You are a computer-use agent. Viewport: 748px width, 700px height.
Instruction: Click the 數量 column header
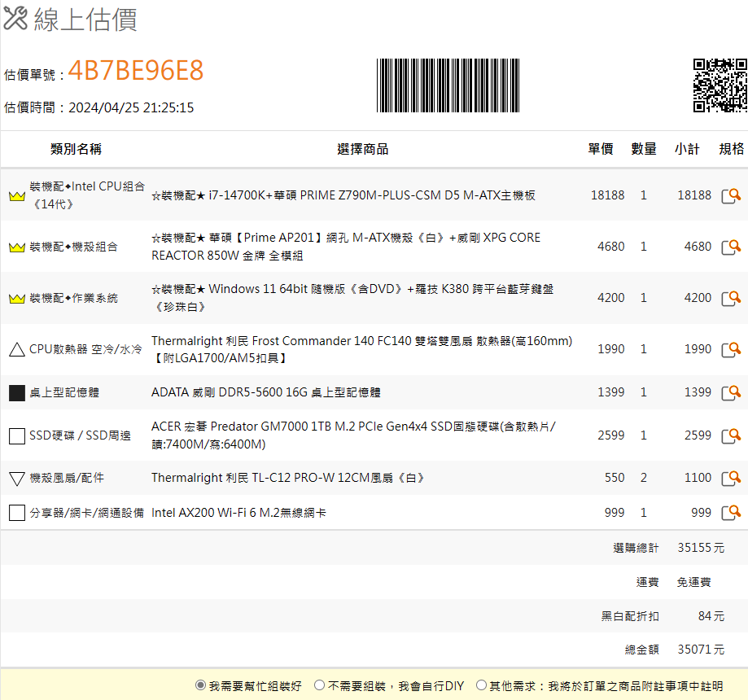tap(644, 149)
